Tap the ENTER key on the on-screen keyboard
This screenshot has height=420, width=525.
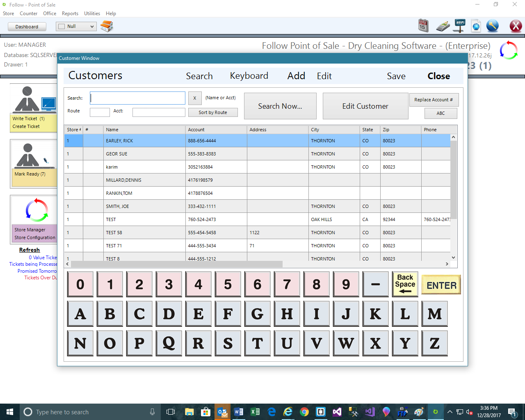pos(441,285)
